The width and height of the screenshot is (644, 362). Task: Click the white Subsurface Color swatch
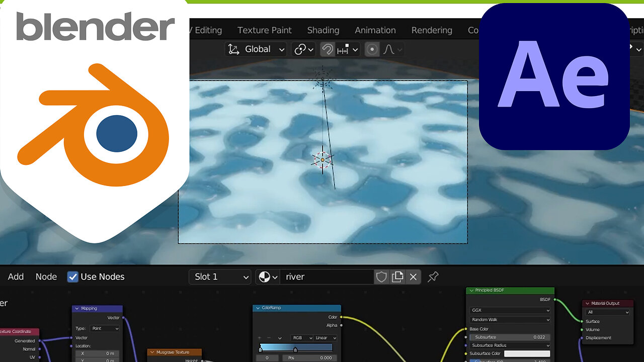[x=527, y=354]
